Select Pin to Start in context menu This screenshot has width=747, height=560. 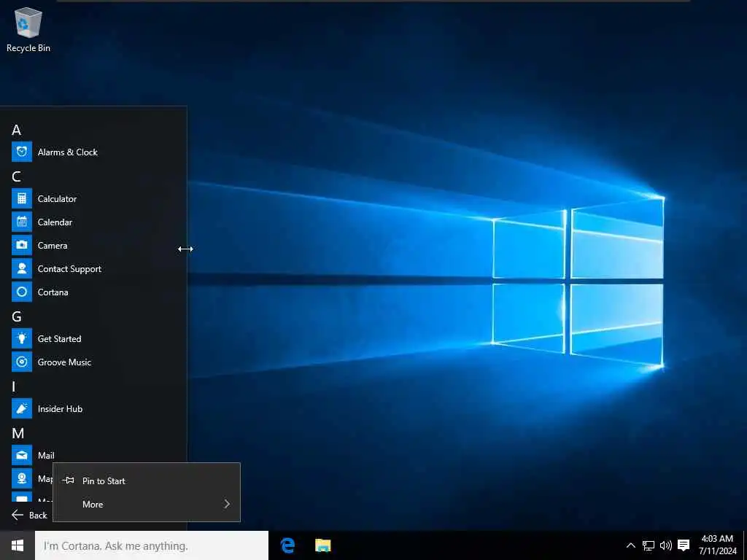146,481
